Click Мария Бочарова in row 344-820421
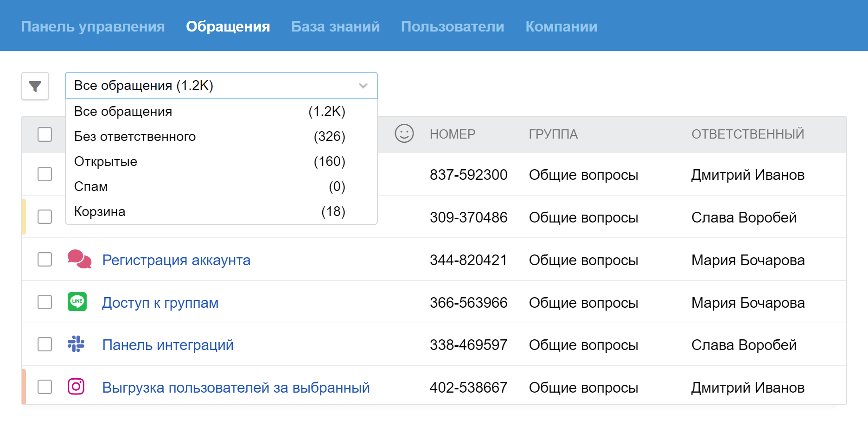The width and height of the screenshot is (868, 426). click(748, 260)
